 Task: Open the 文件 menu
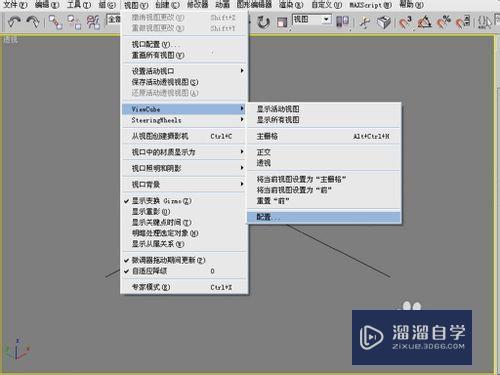click(x=15, y=5)
